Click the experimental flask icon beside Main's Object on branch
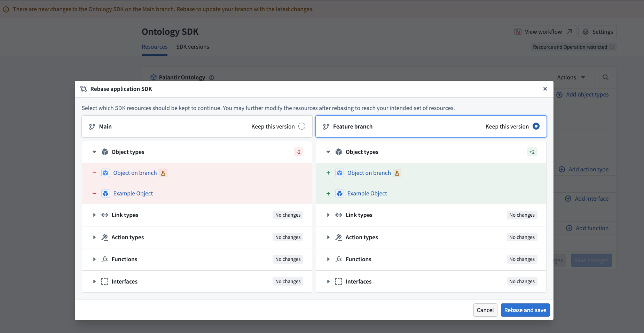Viewport: 644px width, 333px height. pos(163,173)
